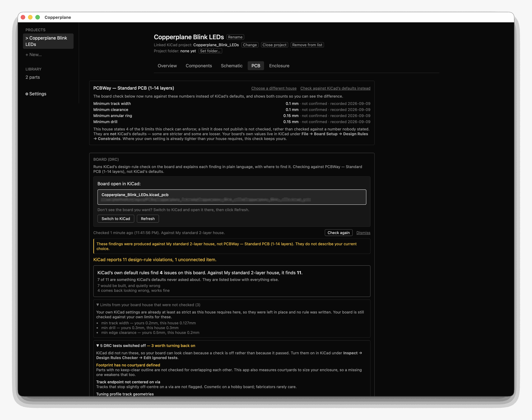Screen dimensions: 532x420
Task: Open the library '2 parts' entry
Action: (33, 77)
